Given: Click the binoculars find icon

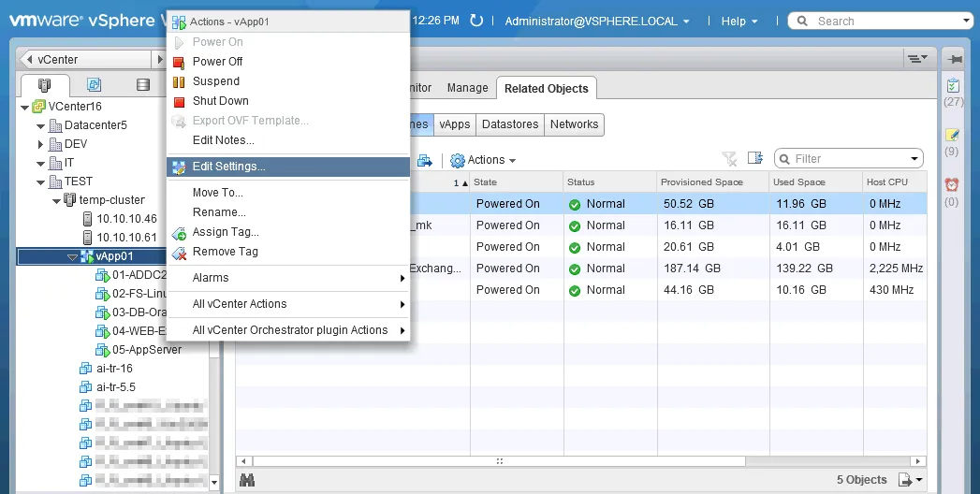Looking at the screenshot, I should [x=247, y=480].
